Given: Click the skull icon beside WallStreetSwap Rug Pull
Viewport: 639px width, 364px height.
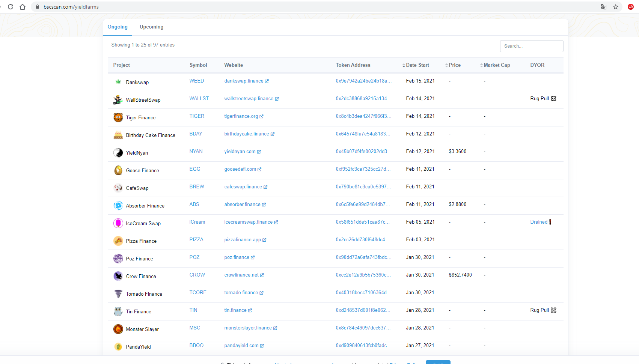Looking at the screenshot, I should pos(553,98).
